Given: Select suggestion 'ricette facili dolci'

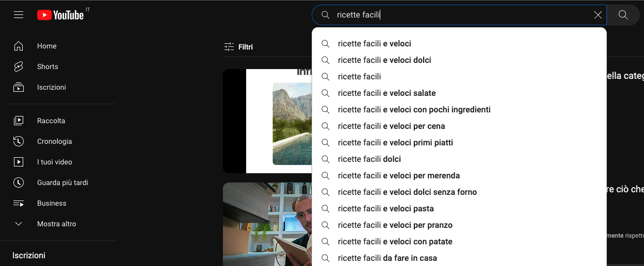Looking at the screenshot, I should coord(459,159).
